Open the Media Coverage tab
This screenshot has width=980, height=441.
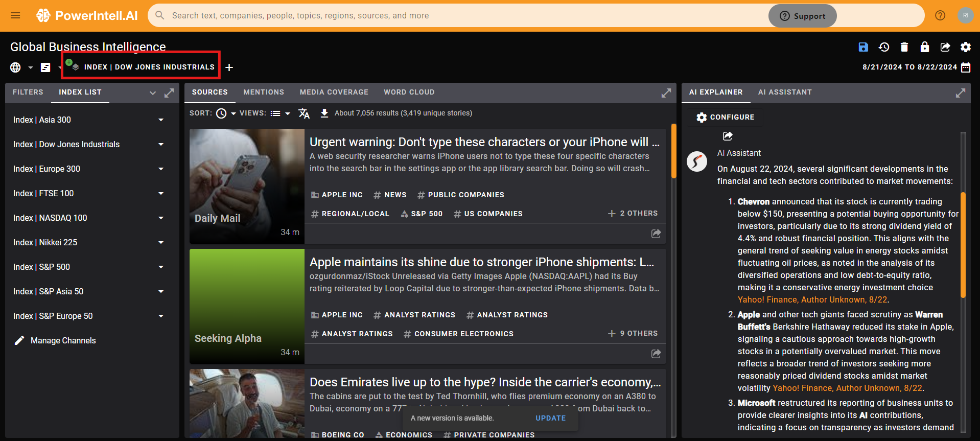point(334,92)
